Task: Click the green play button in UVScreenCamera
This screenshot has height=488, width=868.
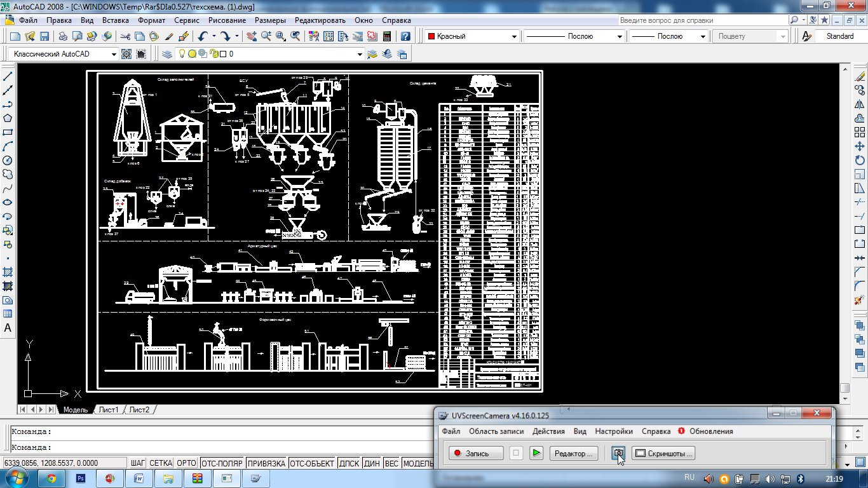Action: (537, 453)
